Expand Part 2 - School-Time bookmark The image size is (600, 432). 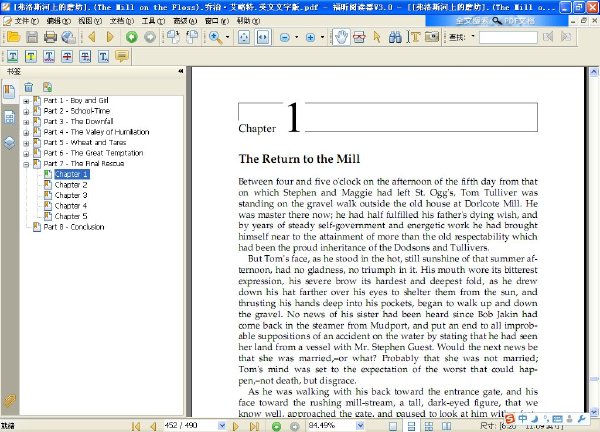[x=26, y=112]
